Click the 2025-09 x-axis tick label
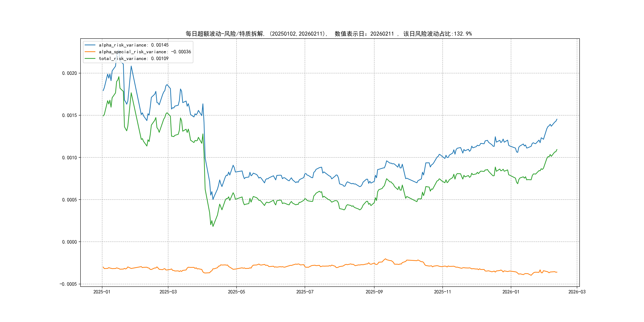Viewport: 644px width, 322px height. coord(374,292)
